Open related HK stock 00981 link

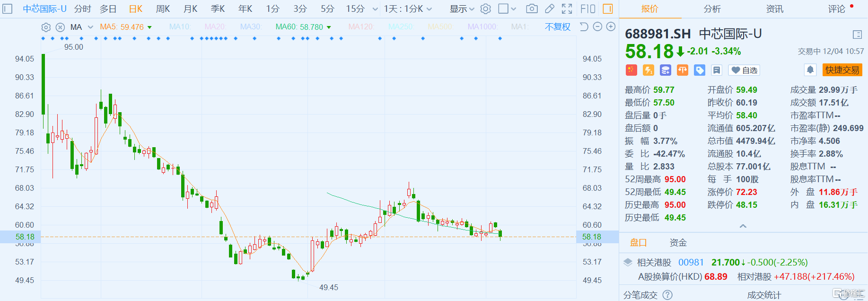coord(691,262)
